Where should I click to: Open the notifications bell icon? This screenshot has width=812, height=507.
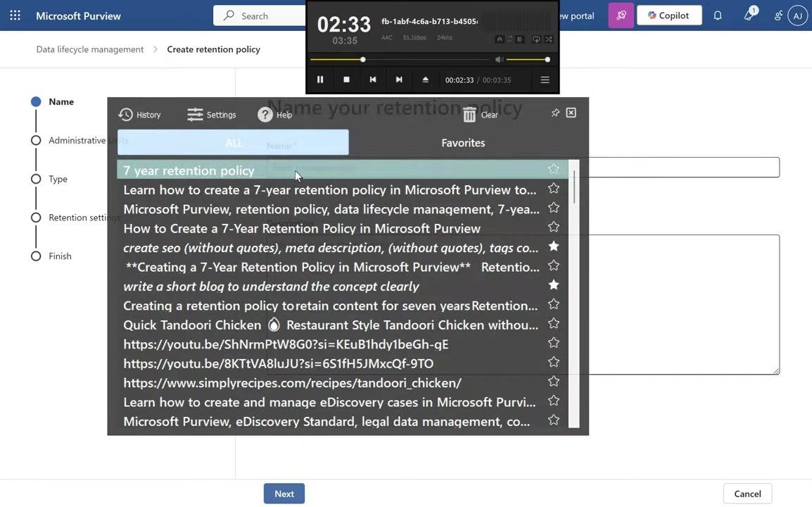[x=717, y=15]
